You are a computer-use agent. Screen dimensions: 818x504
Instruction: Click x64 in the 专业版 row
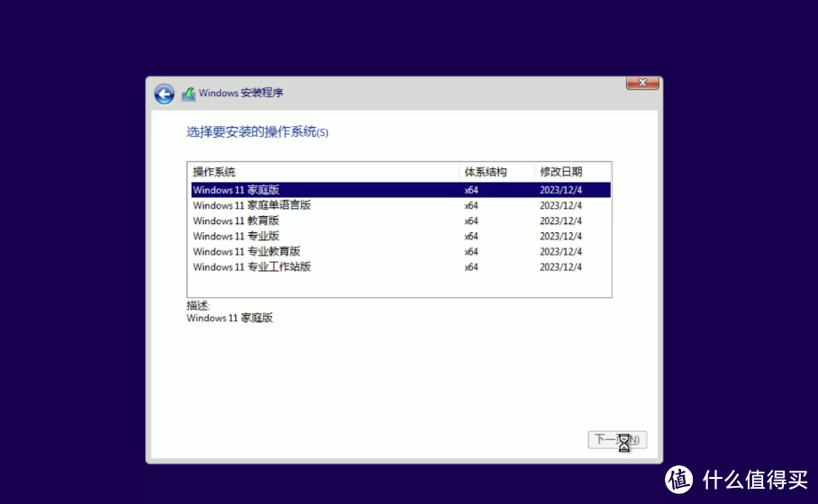(471, 236)
